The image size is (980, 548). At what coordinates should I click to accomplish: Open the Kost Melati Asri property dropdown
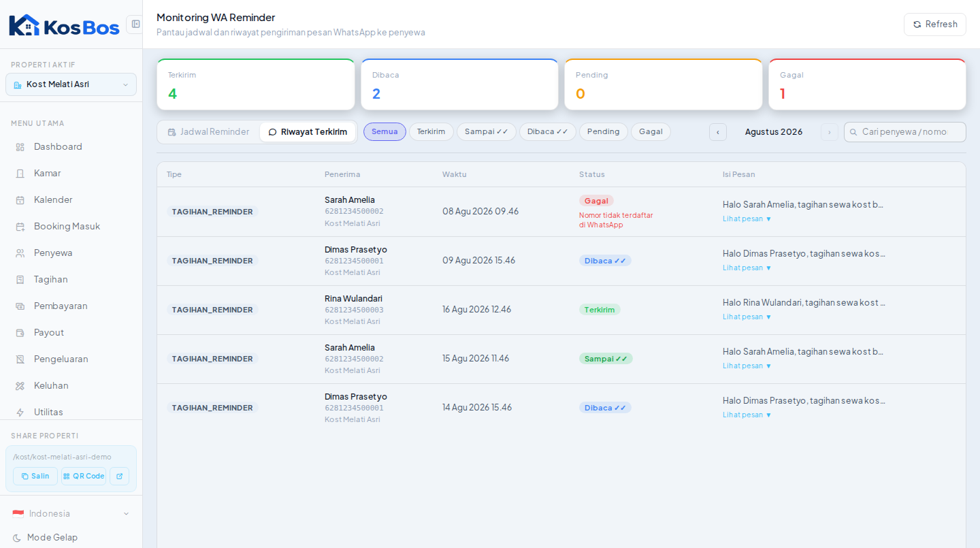coord(71,84)
